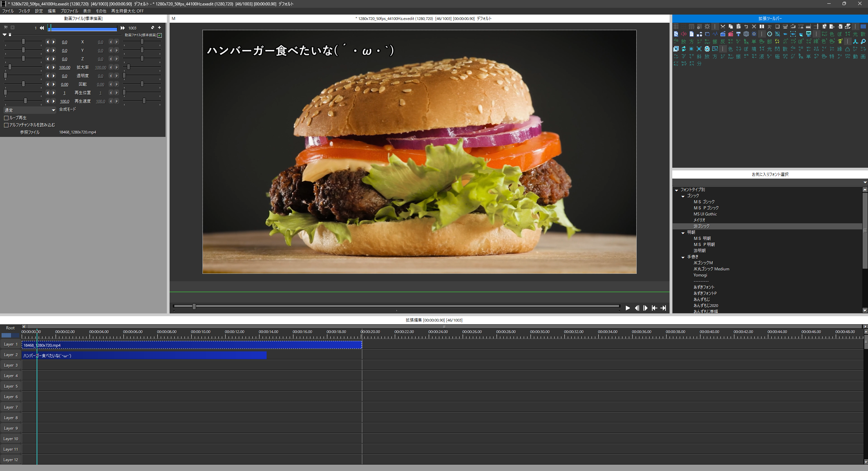Open the プロファイル menu

tap(69, 11)
